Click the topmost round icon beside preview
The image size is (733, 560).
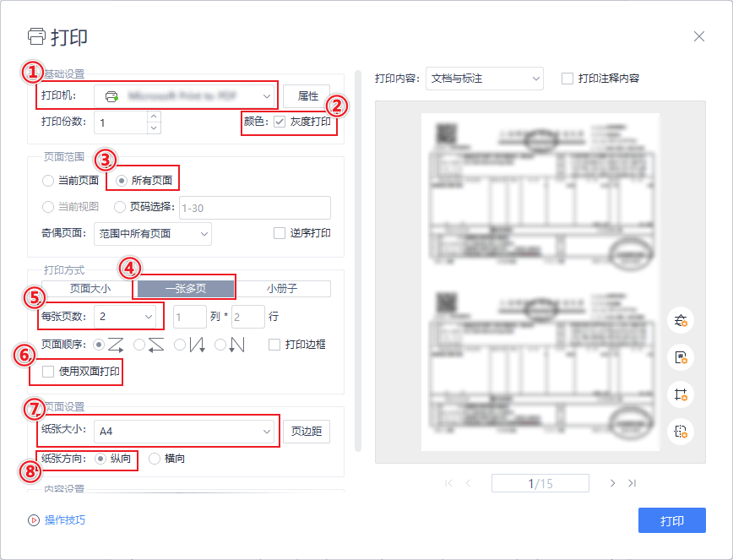point(680,320)
